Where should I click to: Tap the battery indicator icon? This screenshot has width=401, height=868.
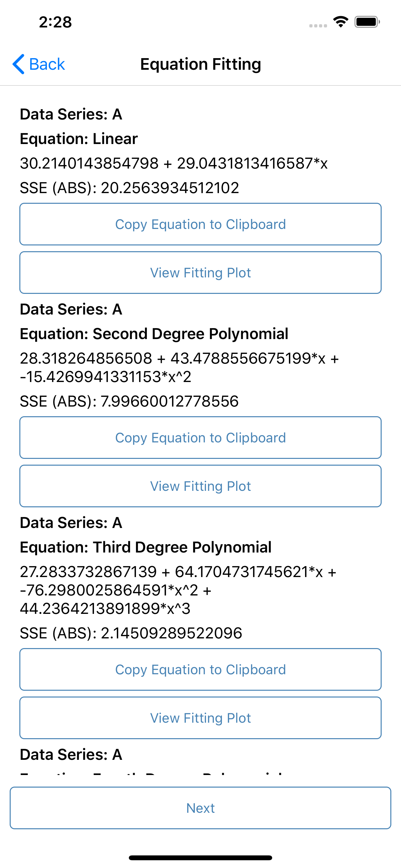pyautogui.click(x=367, y=22)
